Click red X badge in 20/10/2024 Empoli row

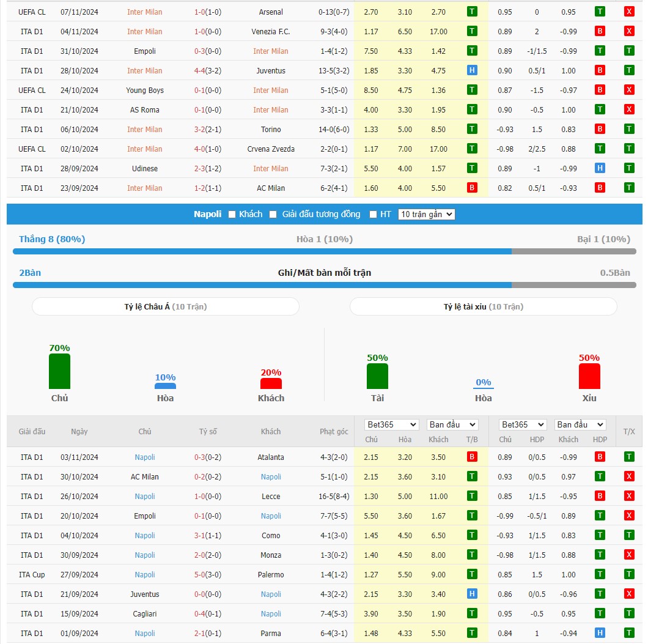628,516
